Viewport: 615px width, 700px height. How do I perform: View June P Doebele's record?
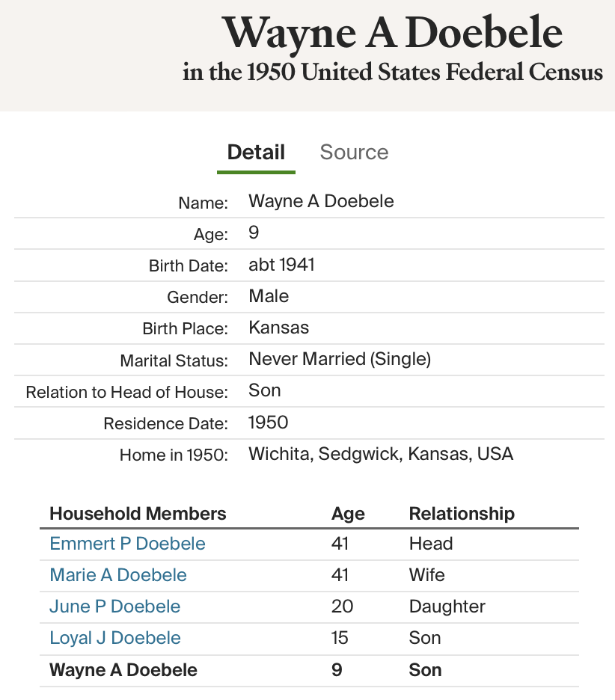click(114, 607)
